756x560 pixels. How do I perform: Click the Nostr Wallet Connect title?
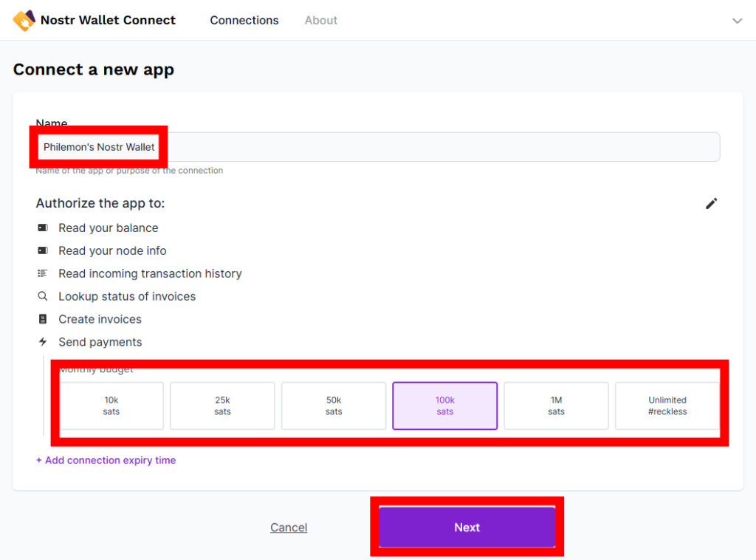108,20
